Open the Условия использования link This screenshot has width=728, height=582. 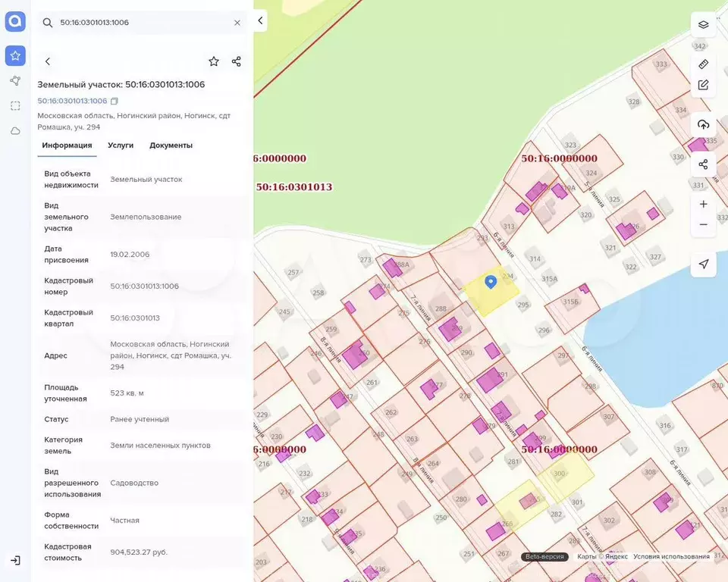tap(671, 556)
